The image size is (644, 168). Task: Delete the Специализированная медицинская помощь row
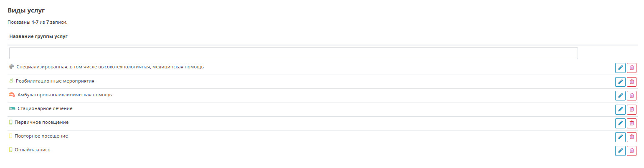(631, 68)
